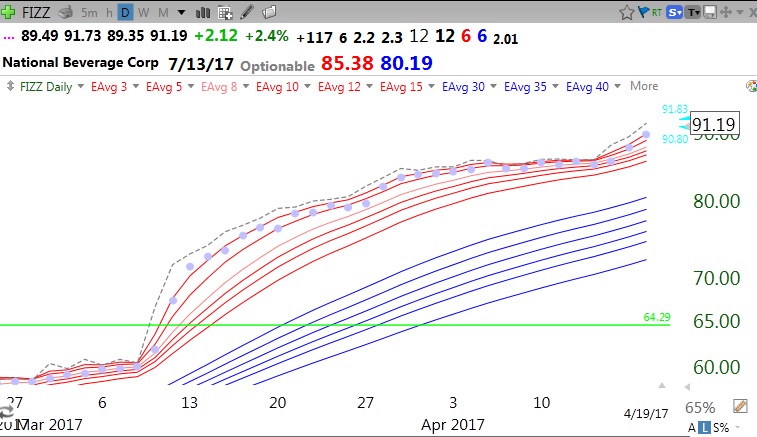Click the printer icon
The width and height of the screenshot is (757, 437).
(x=65, y=12)
